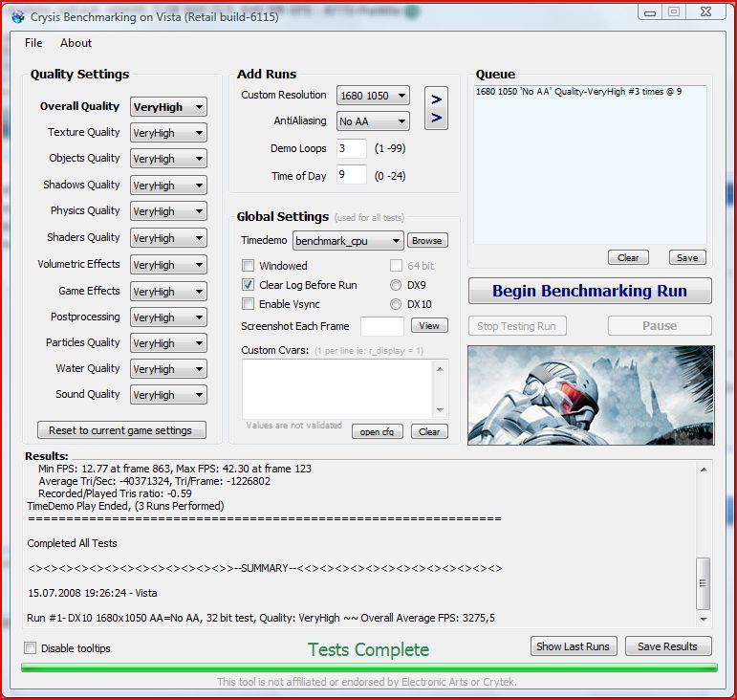The image size is (737, 700).
Task: Click Results scrollbar up arrow
Action: (x=704, y=470)
